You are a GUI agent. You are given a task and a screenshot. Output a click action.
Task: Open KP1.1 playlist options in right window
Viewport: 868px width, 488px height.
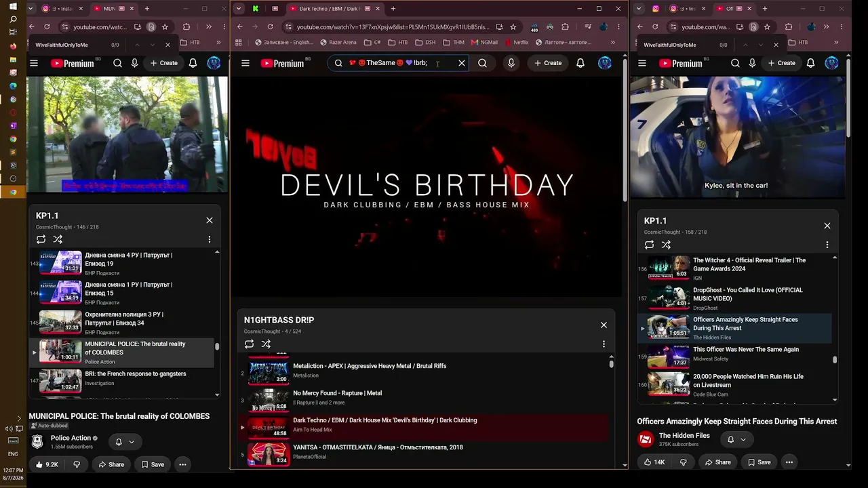(x=827, y=245)
